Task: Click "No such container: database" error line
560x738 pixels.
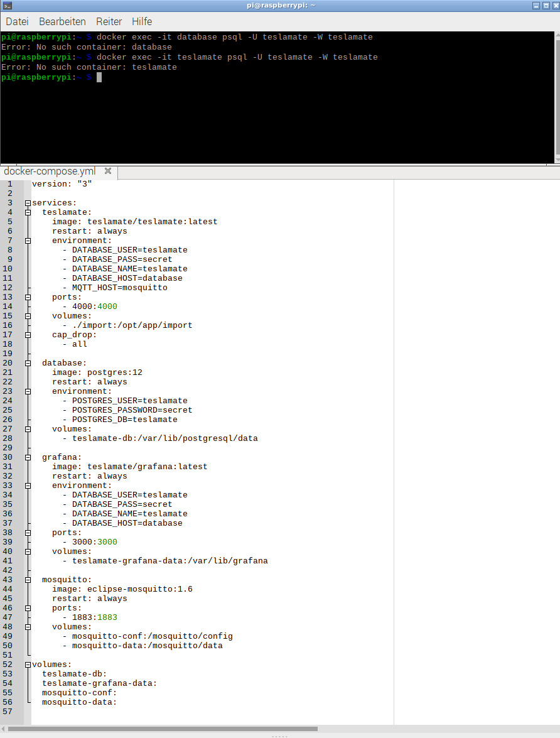Action: (x=87, y=47)
